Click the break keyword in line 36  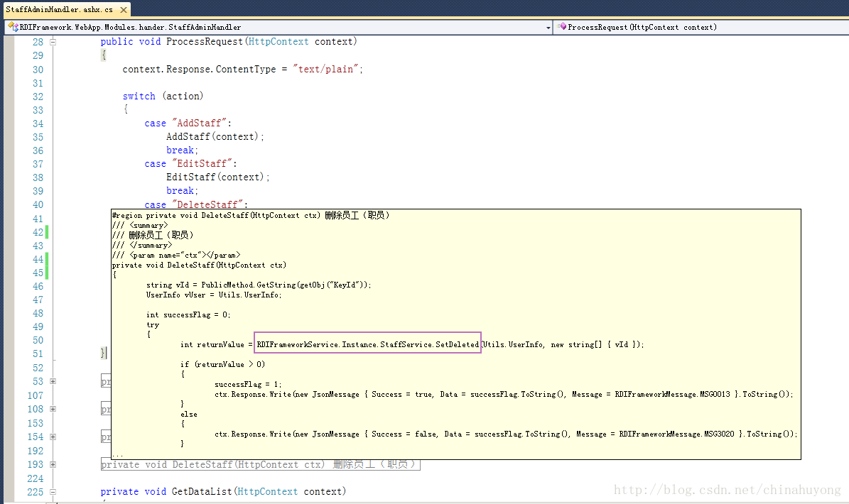coord(180,150)
